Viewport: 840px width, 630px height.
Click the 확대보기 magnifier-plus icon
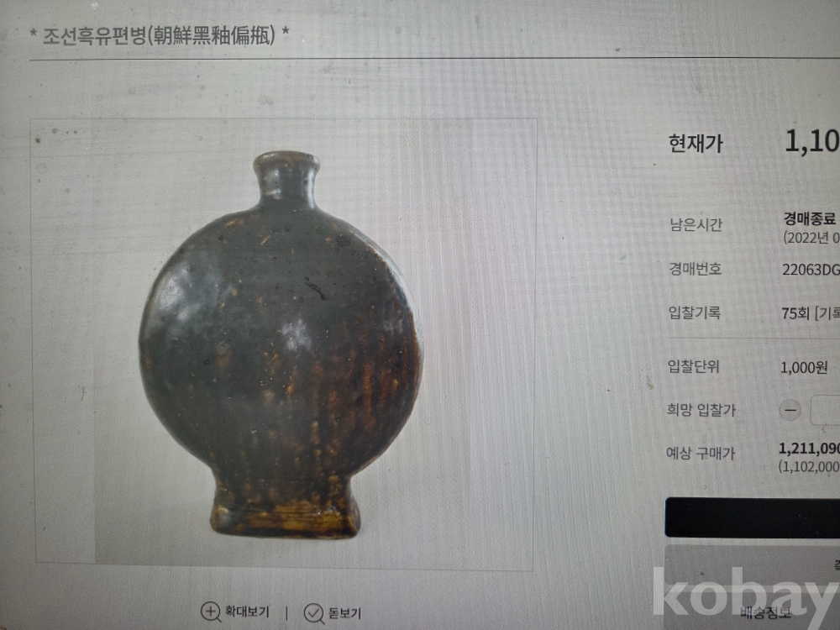[211, 612]
